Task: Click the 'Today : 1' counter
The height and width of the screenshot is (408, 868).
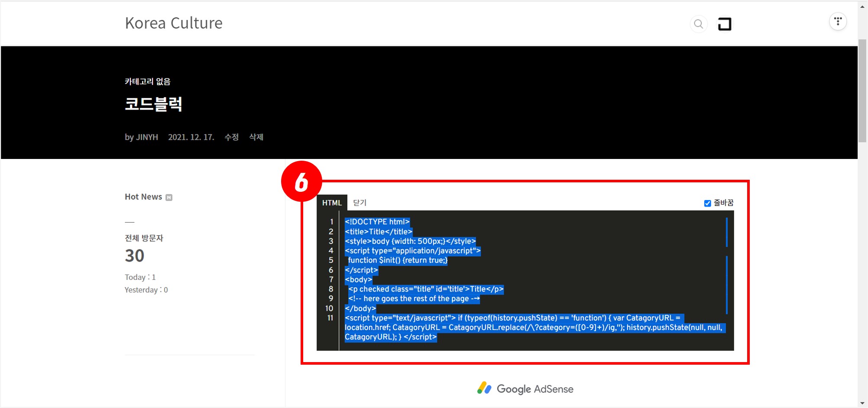Action: [x=140, y=277]
